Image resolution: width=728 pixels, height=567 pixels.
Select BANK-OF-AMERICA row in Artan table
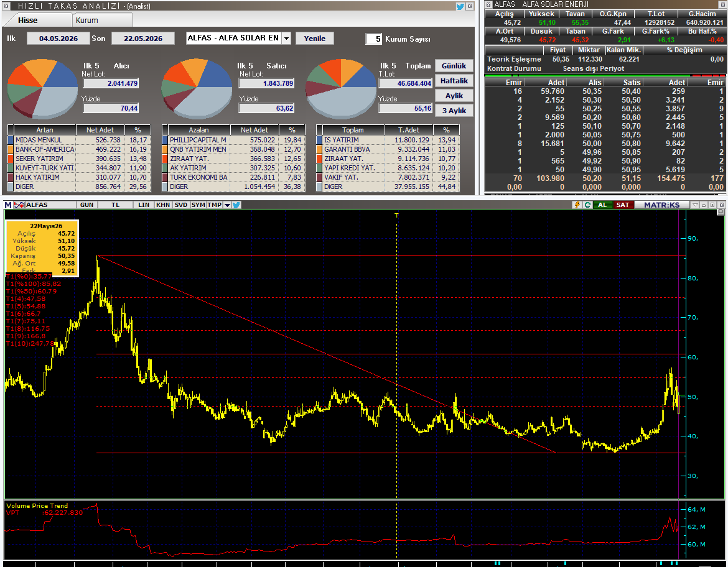tap(80, 149)
